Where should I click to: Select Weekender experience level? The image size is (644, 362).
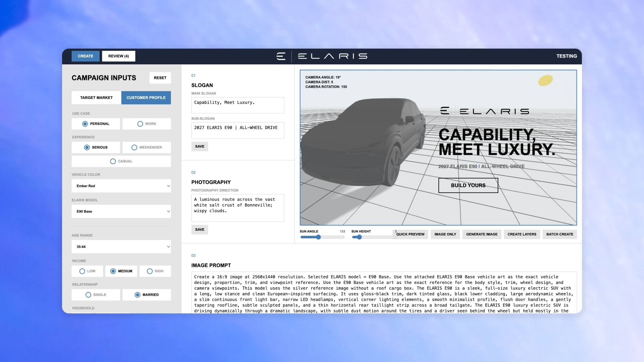(147, 147)
